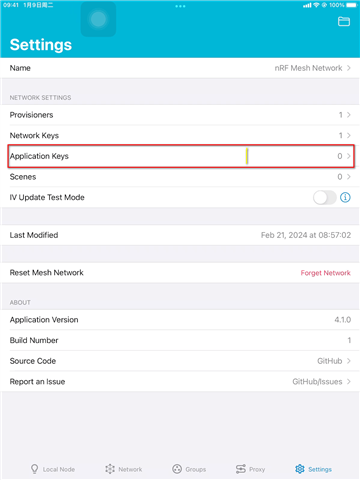Tap the three dots at top center
The width and height of the screenshot is (360, 480).
(180, 6)
